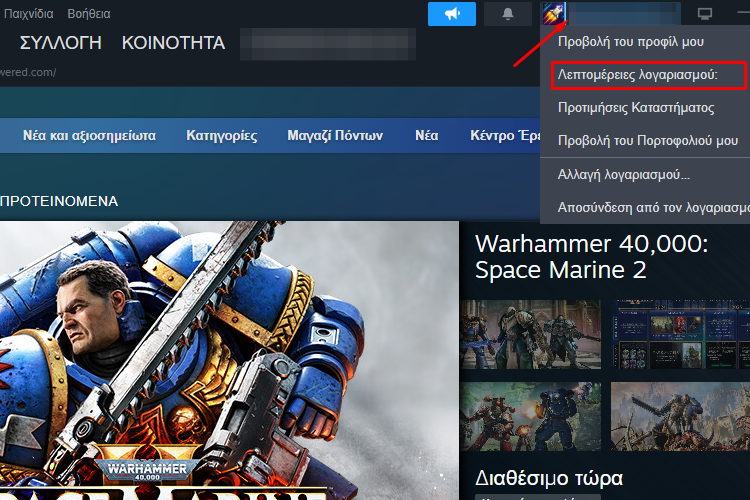
Task: Click the rocket profile avatar
Action: tap(554, 13)
